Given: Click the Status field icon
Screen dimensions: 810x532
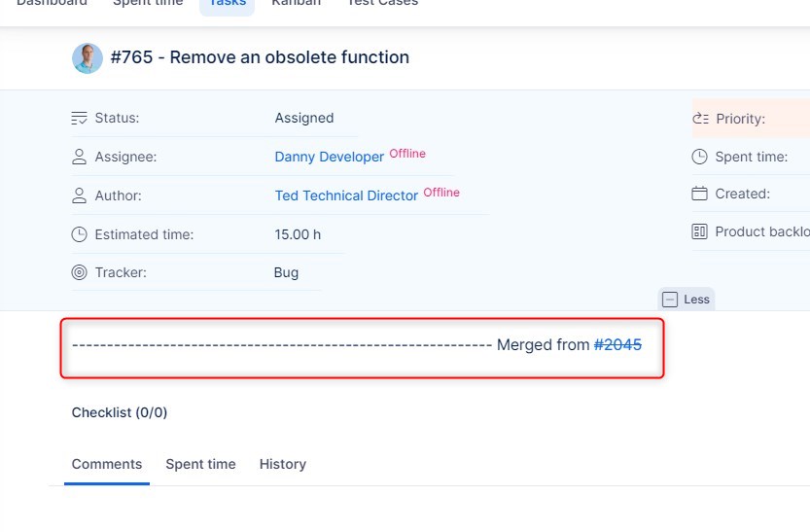Looking at the screenshot, I should (80, 119).
